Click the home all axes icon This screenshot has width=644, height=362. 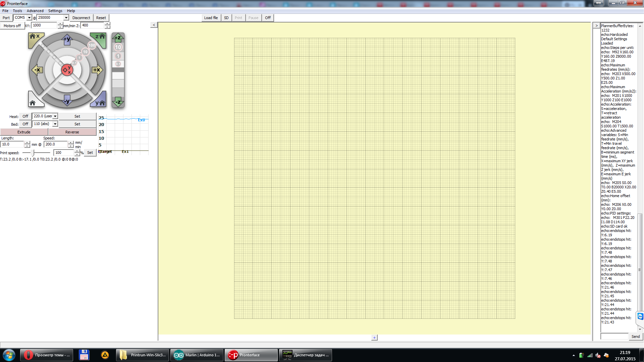(33, 102)
